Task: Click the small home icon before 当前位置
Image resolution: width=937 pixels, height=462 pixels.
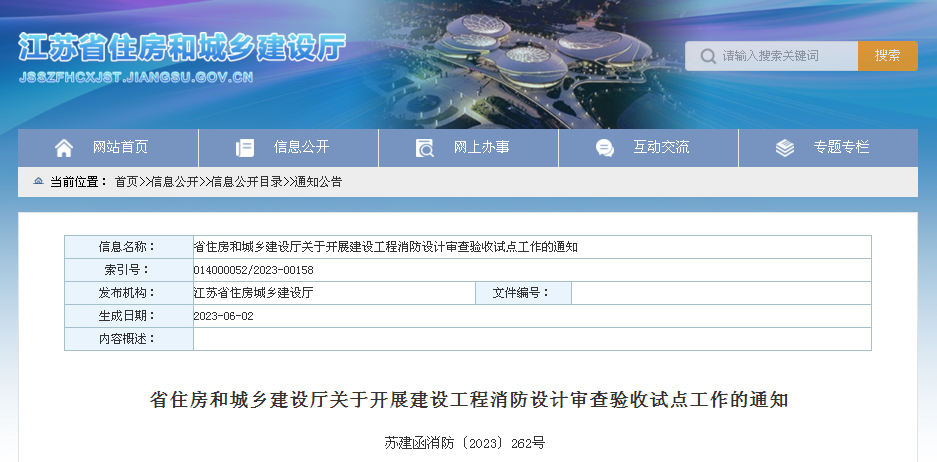Action: 38,182
